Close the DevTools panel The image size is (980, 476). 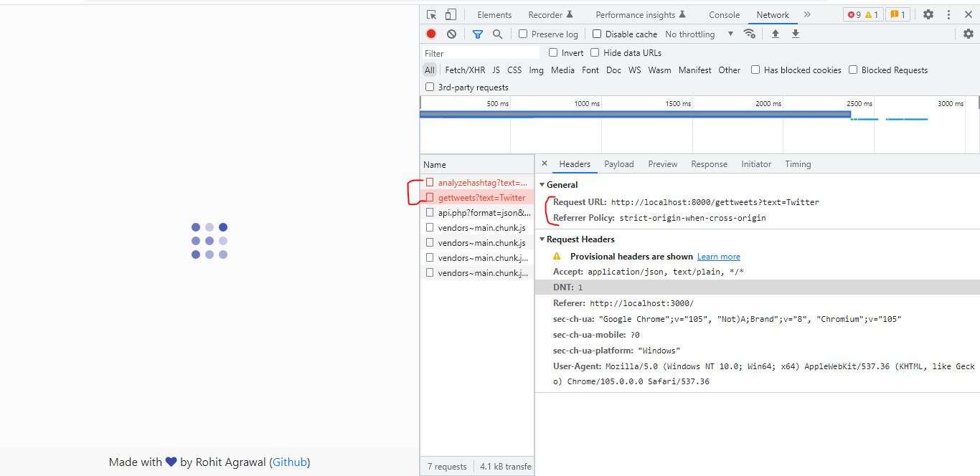[x=968, y=14]
